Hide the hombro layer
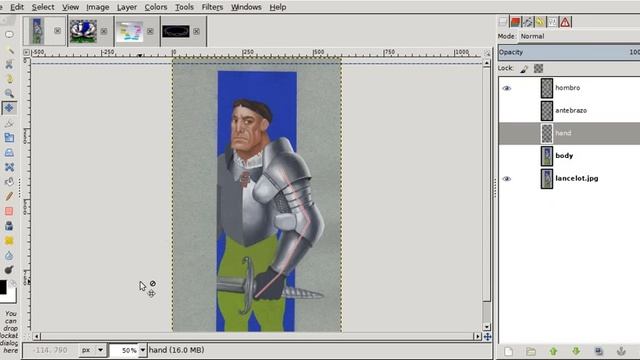640x360 pixels. [507, 88]
